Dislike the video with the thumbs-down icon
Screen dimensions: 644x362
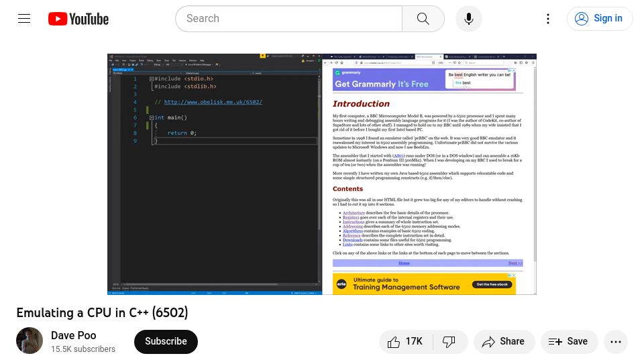click(449, 341)
